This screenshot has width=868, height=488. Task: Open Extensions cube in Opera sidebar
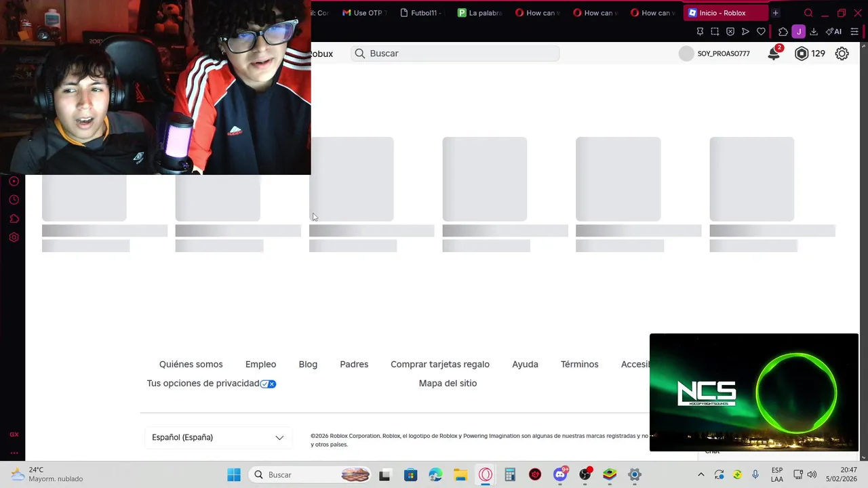[x=14, y=218]
